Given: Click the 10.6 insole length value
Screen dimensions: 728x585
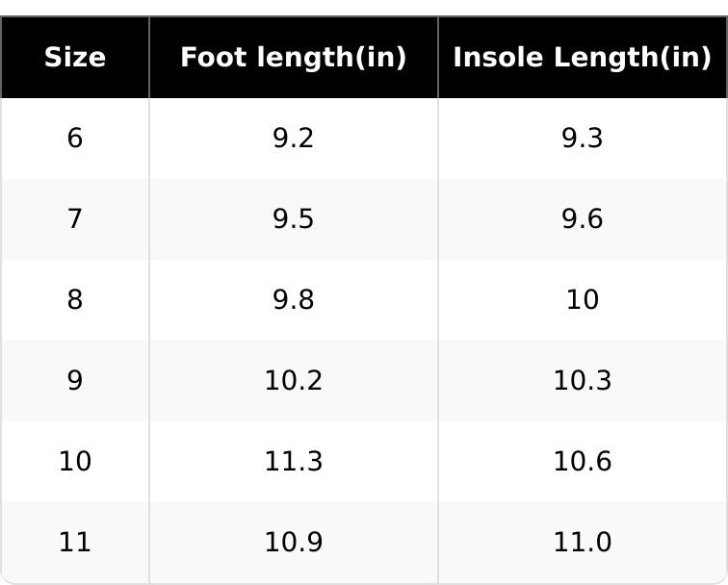Looking at the screenshot, I should [582, 462].
